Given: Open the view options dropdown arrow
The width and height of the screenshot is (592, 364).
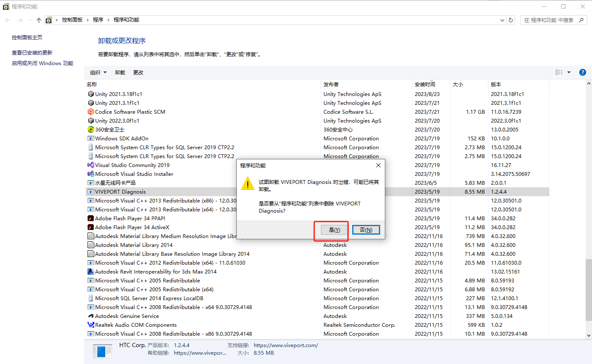Looking at the screenshot, I should tap(569, 72).
